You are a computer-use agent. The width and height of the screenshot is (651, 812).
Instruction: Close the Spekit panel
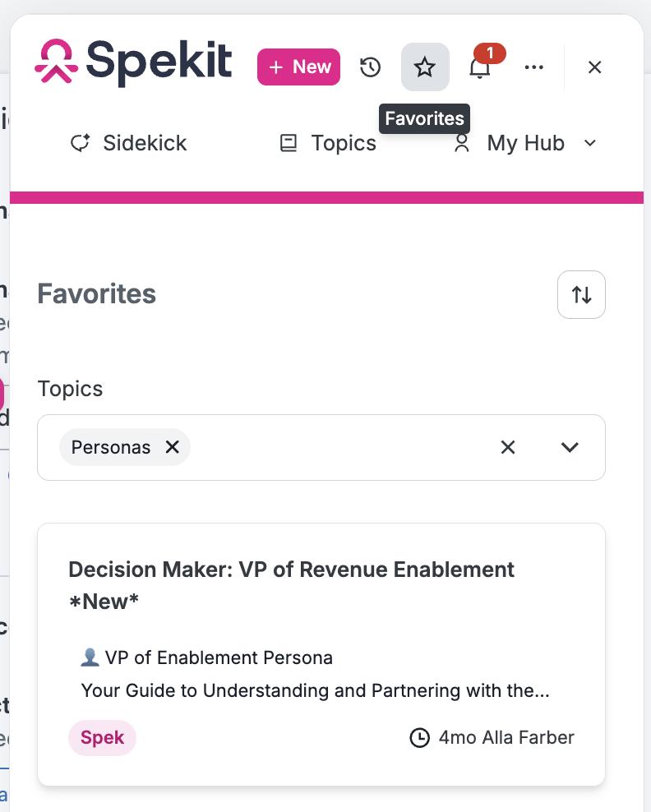[594, 67]
